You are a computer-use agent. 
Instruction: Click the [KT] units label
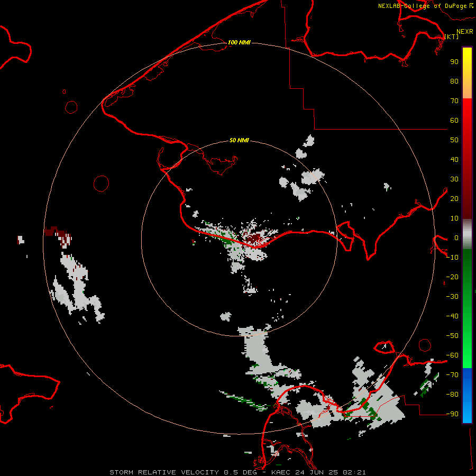point(452,36)
